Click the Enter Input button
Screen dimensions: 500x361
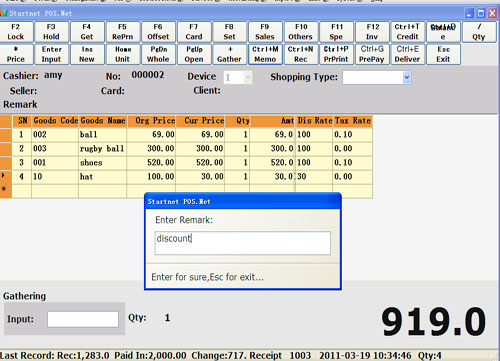click(x=51, y=54)
